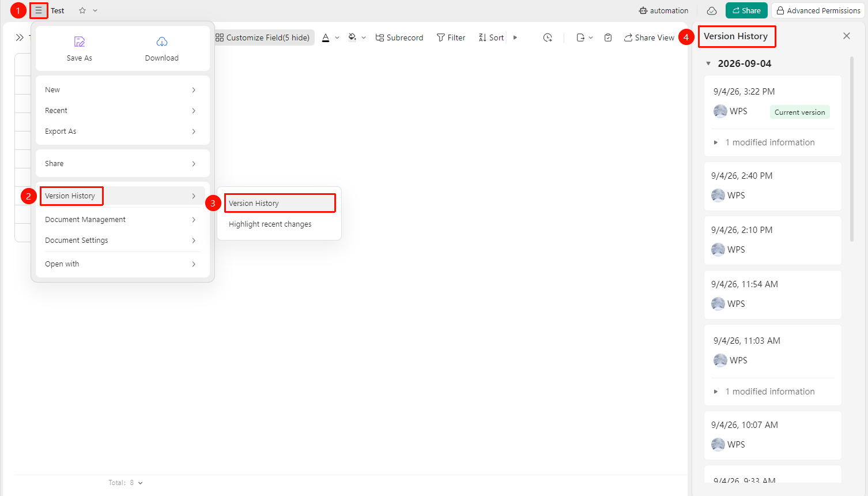Viewport: 868px width, 496px height.
Task: Open the Recent submenu
Action: click(120, 111)
